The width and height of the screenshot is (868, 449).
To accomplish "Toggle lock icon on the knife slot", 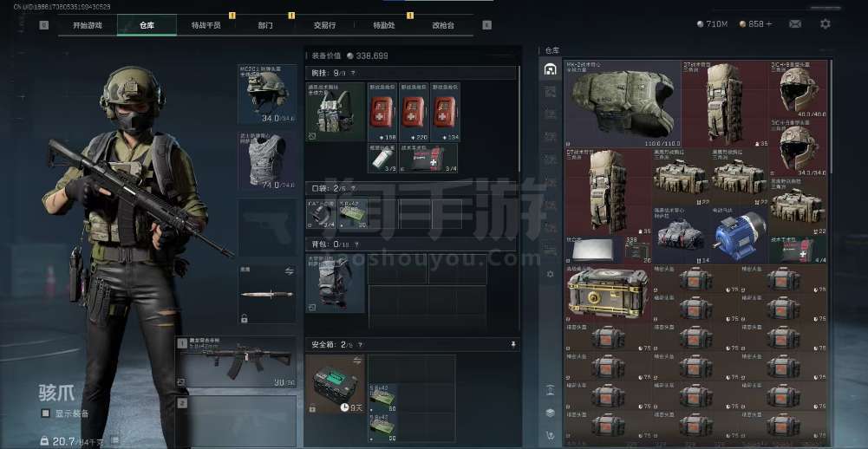I will [245, 318].
